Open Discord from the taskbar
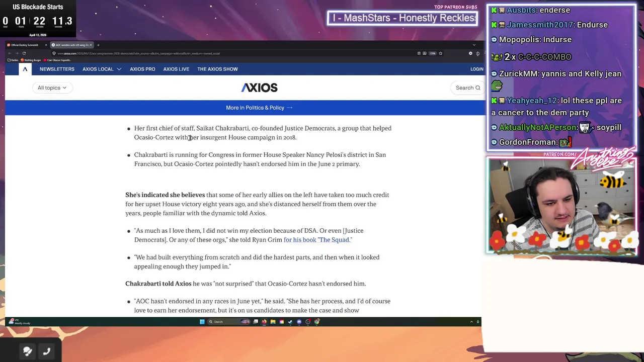This screenshot has width=644, height=362. 299,322
